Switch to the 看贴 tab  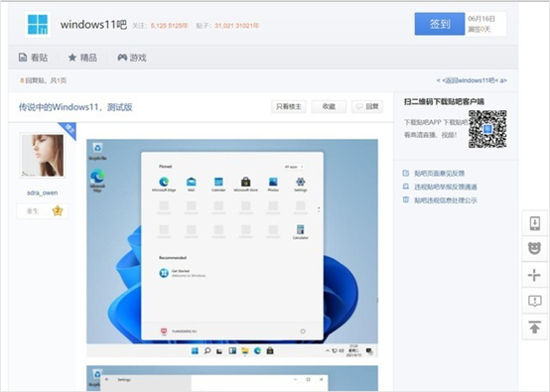(33, 58)
